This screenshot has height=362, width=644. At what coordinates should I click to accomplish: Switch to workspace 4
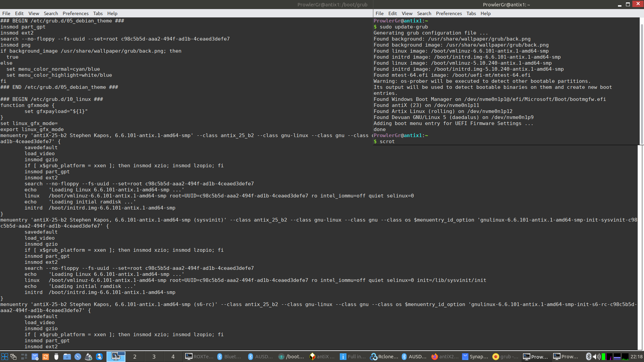coord(173,357)
